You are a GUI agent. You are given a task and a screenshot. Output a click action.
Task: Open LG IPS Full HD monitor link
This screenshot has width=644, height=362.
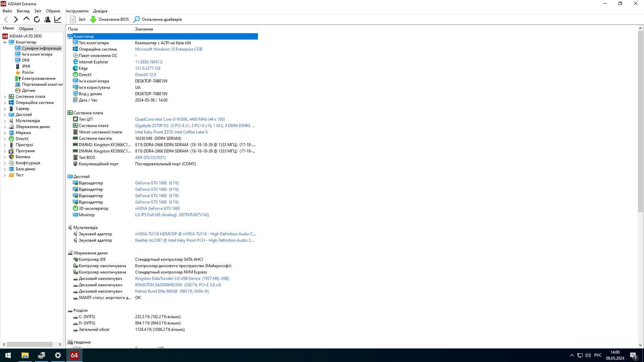[172, 215]
